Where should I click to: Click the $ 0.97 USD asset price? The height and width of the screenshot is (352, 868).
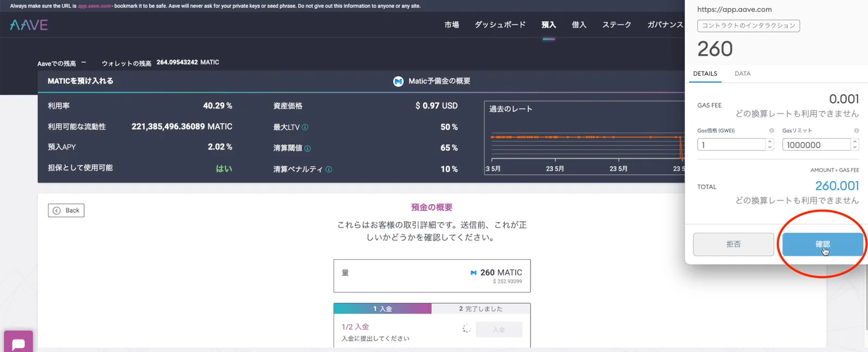coord(437,106)
